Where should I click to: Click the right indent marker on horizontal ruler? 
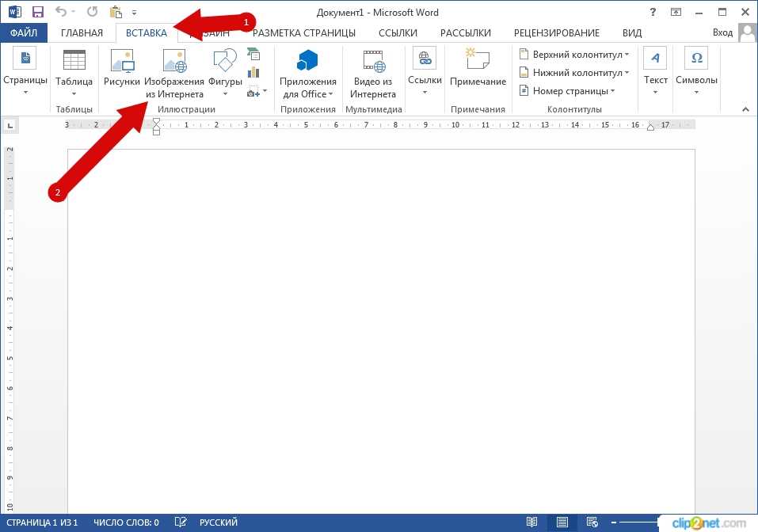point(651,127)
